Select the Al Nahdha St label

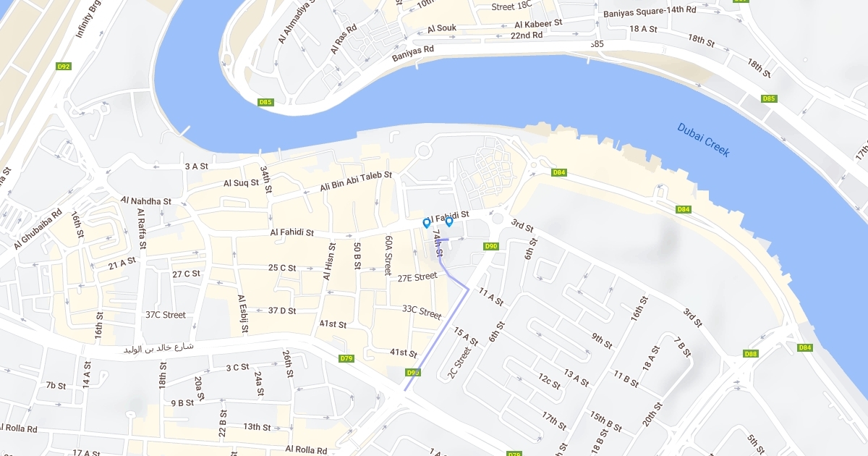146,201
